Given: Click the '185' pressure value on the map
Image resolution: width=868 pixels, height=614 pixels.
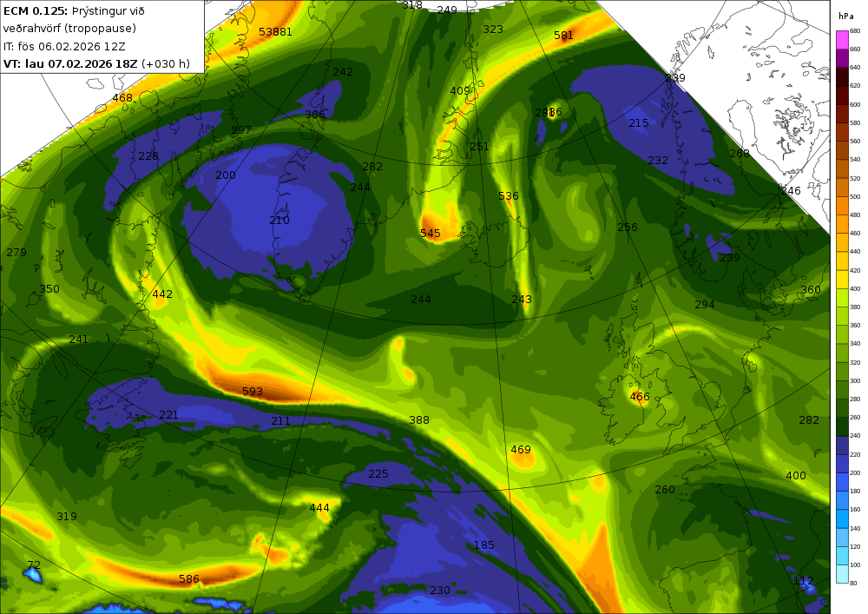Looking at the screenshot, I should pos(483,545).
